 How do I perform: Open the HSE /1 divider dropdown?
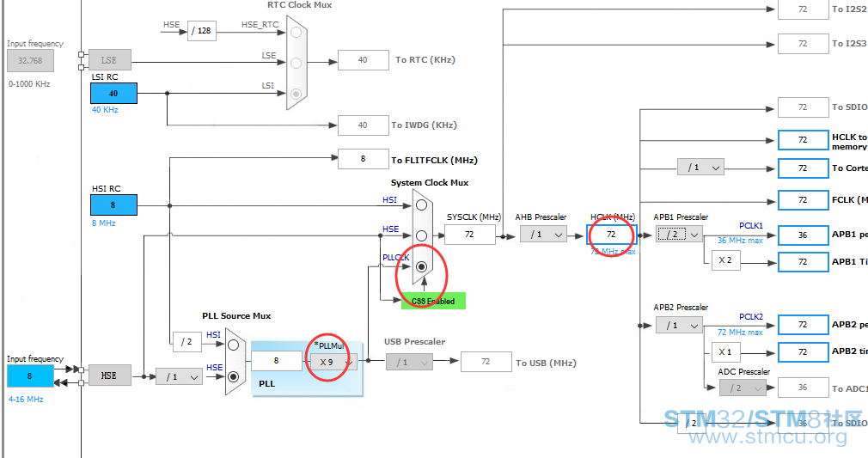(179, 376)
